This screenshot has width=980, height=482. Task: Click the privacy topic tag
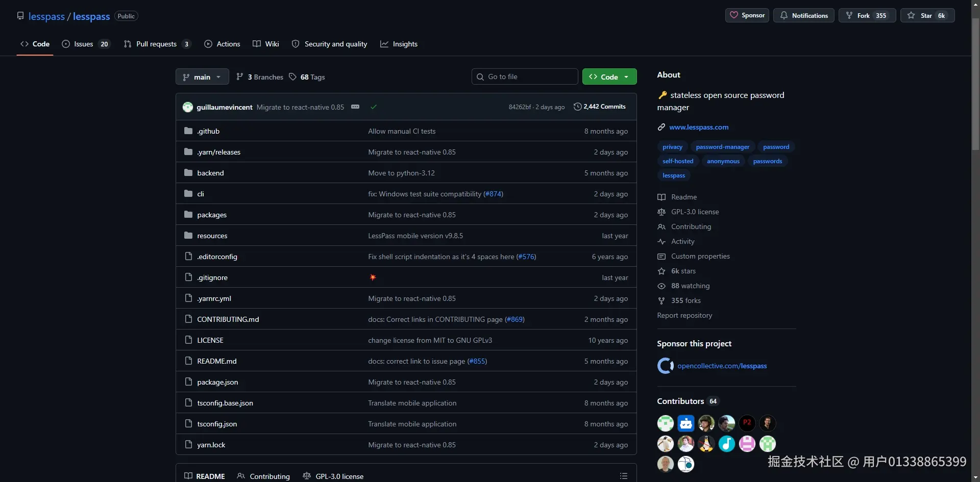click(672, 147)
